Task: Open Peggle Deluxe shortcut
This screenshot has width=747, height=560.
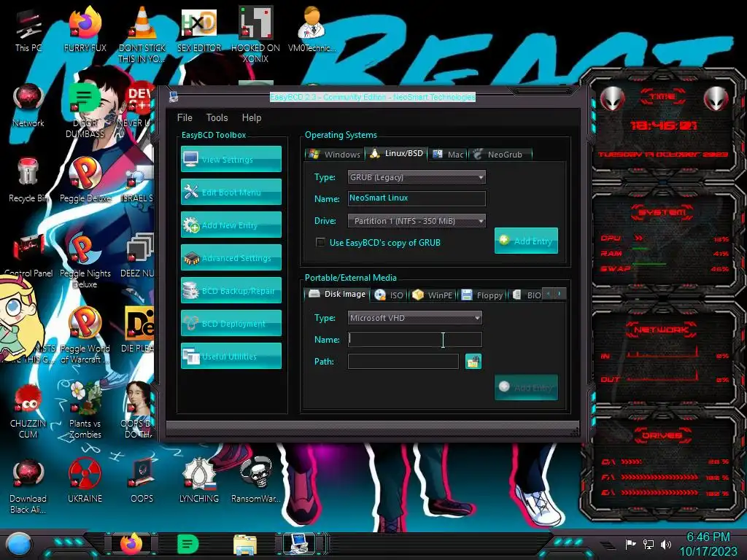Action: (85, 181)
